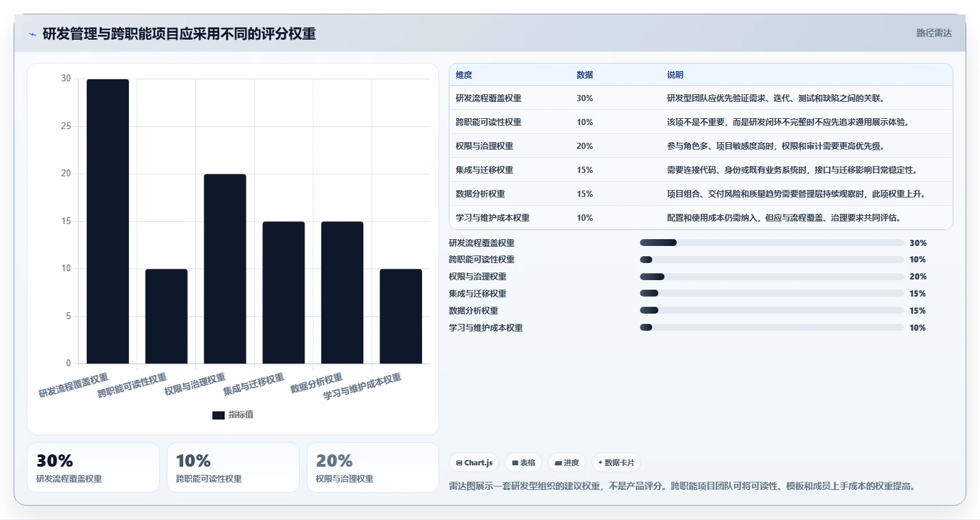Select the 集成与迁移权重 chart bar
Viewport: 980px width, 520px height.
(284, 292)
